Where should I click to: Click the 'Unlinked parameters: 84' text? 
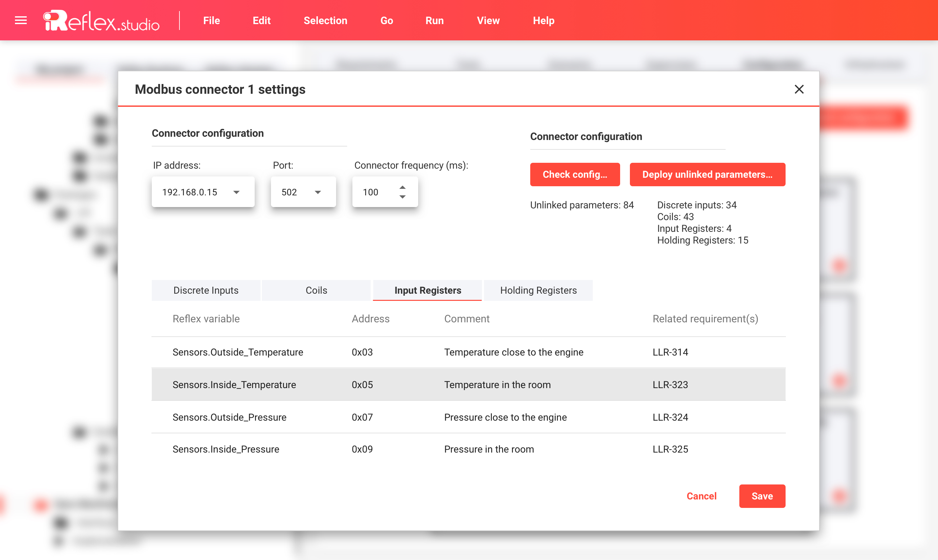(x=582, y=205)
